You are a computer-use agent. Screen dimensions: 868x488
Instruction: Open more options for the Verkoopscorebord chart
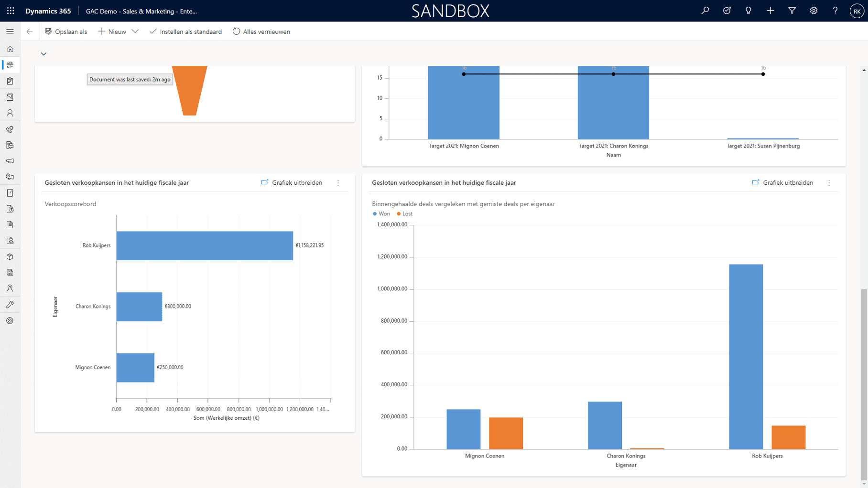point(338,183)
